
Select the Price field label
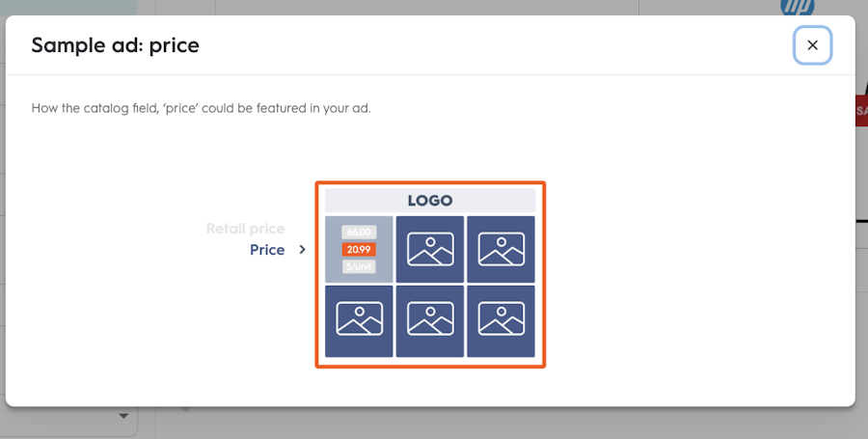[267, 250]
